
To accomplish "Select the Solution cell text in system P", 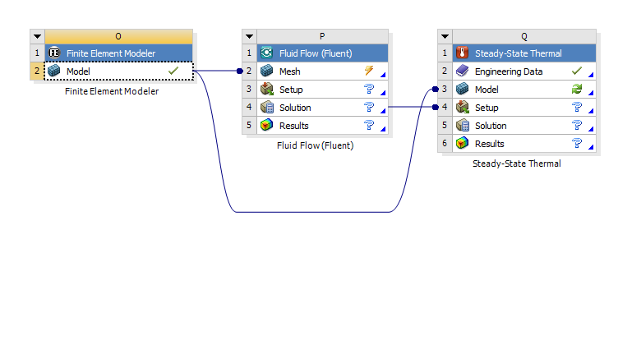I will pos(295,108).
